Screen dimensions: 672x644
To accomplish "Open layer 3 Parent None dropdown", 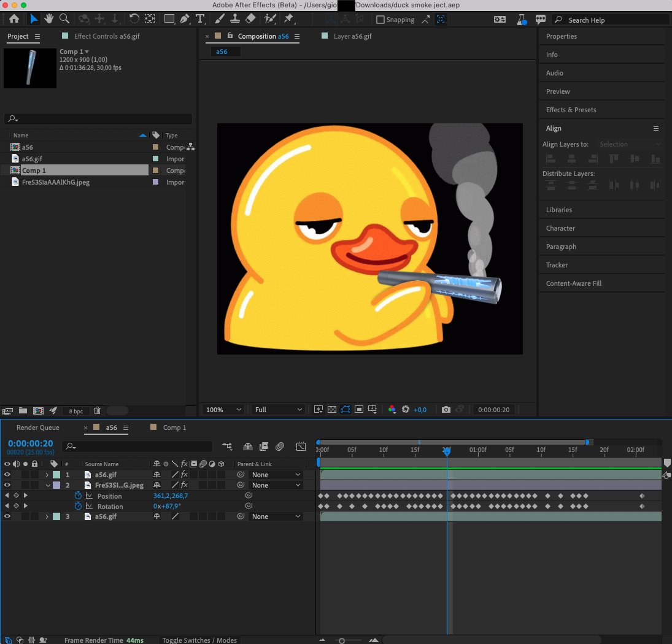I will pyautogui.click(x=276, y=516).
